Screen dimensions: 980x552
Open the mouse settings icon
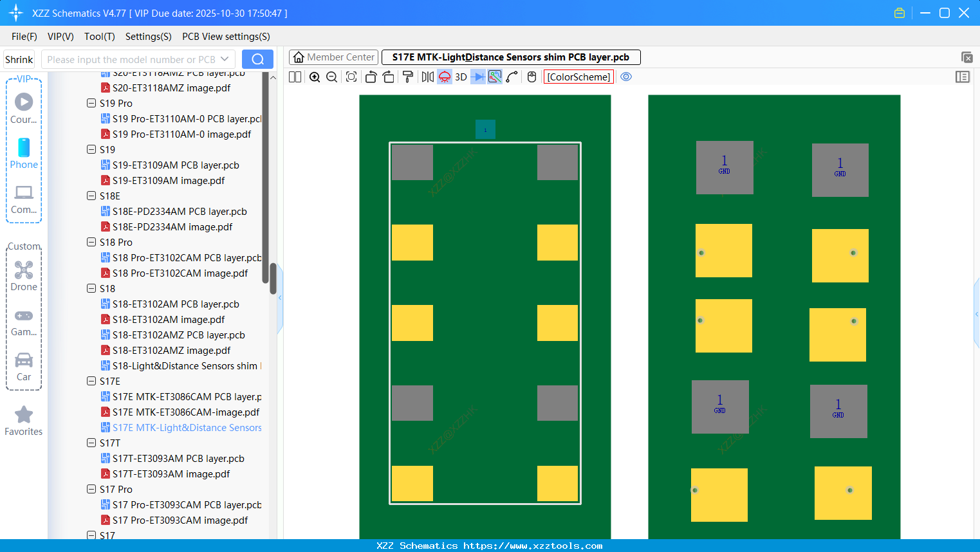531,77
